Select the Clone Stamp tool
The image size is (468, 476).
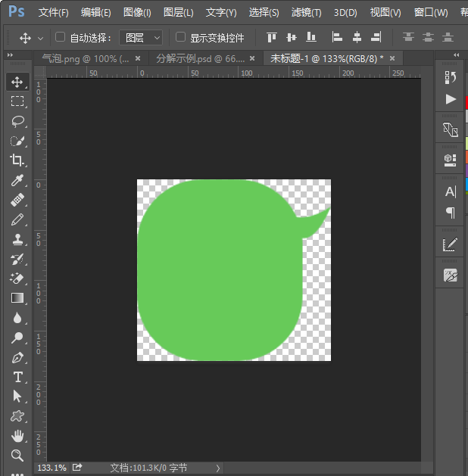(x=17, y=239)
